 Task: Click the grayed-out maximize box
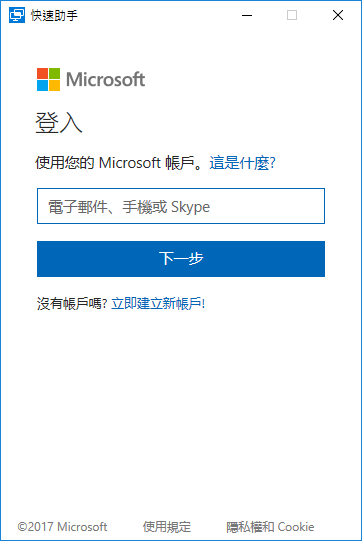(292, 15)
